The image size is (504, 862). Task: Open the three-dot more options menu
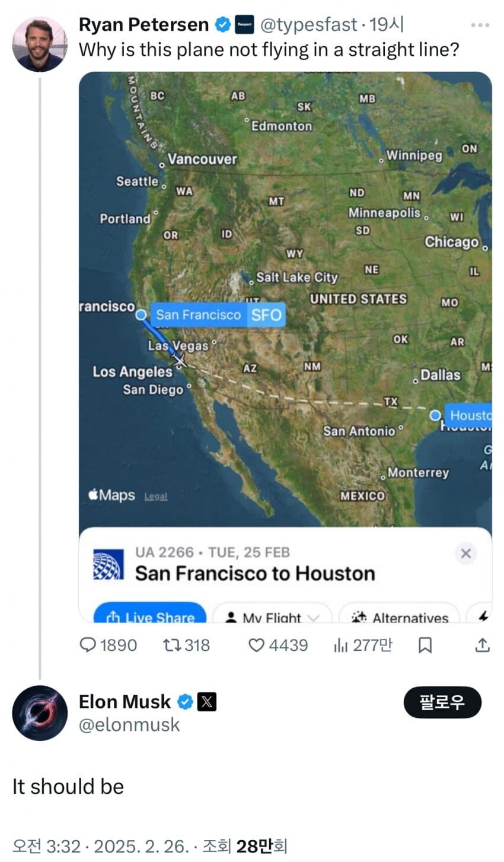pyautogui.click(x=480, y=26)
